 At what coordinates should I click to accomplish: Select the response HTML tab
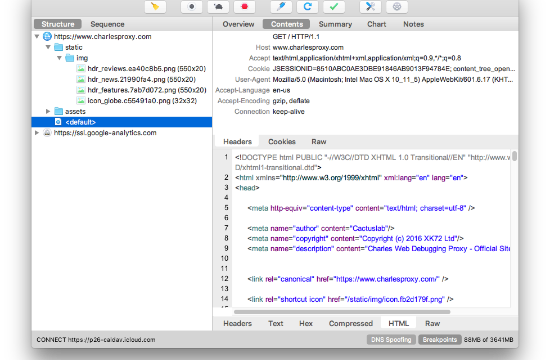point(398,323)
